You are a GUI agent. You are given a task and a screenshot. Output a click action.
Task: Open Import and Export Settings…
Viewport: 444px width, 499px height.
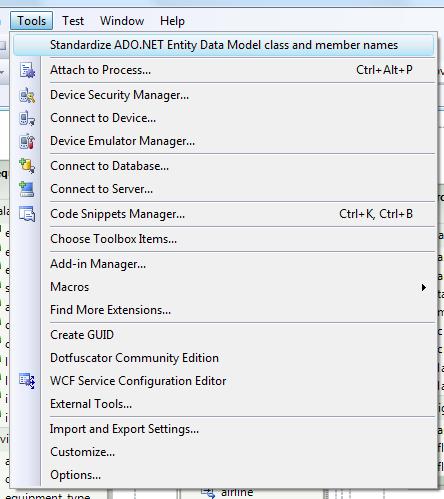coord(224,429)
